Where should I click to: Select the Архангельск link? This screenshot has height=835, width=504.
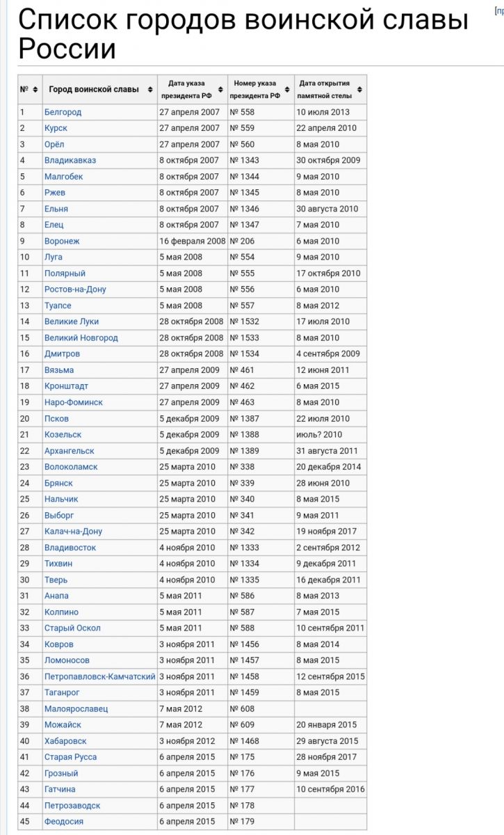point(70,451)
